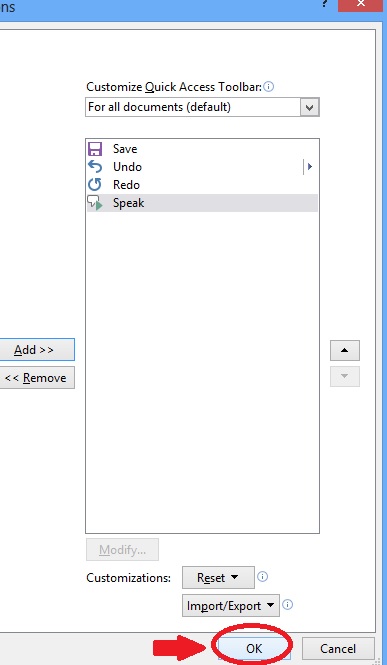Open info tooltip beside Customize Quick Access Toolbar

tap(268, 87)
